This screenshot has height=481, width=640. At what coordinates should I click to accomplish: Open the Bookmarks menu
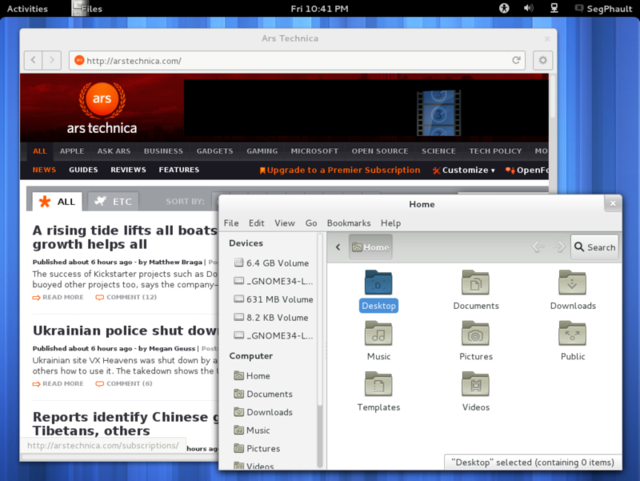[x=349, y=223]
